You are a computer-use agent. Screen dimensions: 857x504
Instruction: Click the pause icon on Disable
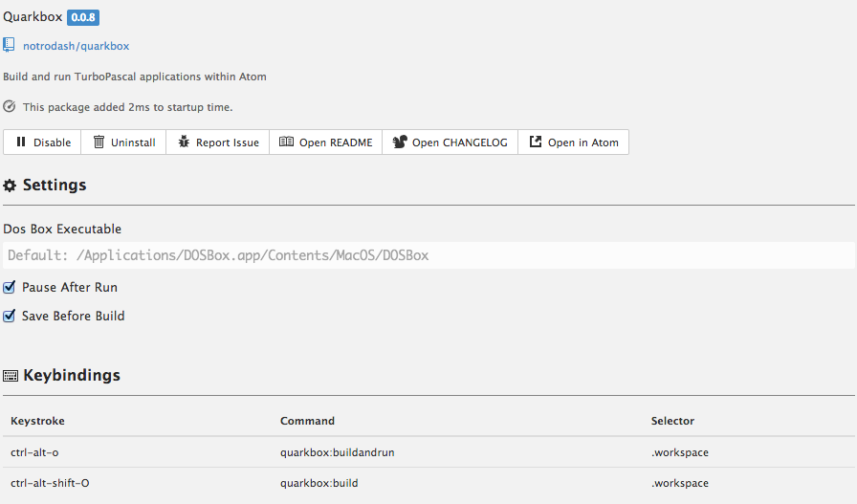click(x=21, y=142)
